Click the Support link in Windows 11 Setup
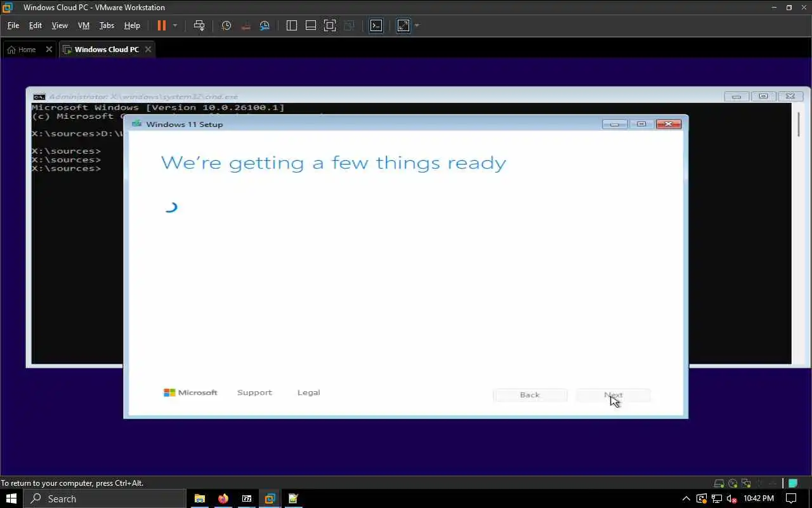This screenshot has height=508, width=812. [254, 392]
